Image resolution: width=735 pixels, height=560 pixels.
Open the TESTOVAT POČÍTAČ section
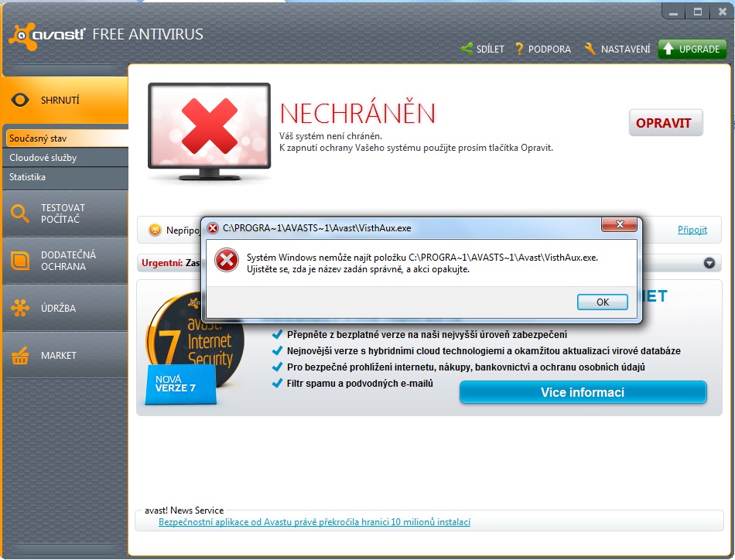[x=65, y=213]
